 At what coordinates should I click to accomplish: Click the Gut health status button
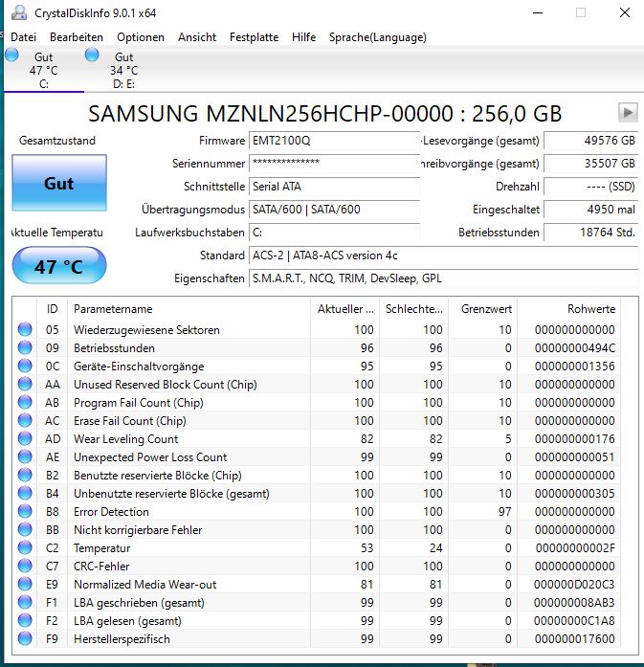(x=59, y=183)
